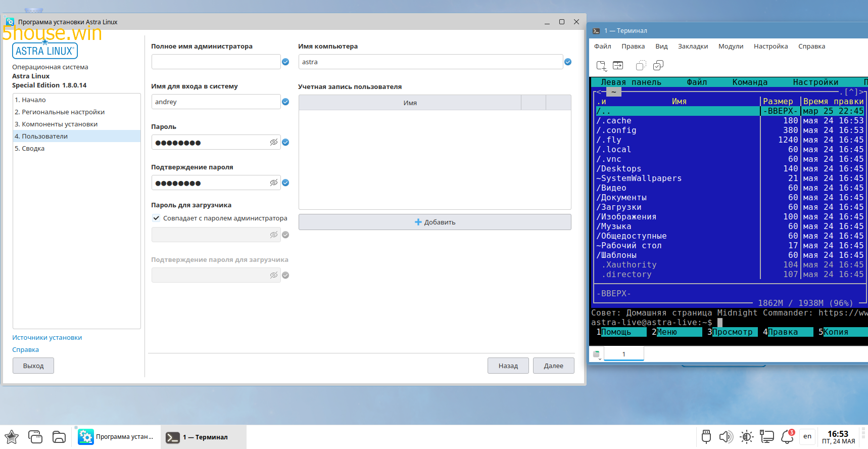Switch to installer via taskbar button
868x449 pixels.
tap(117, 437)
